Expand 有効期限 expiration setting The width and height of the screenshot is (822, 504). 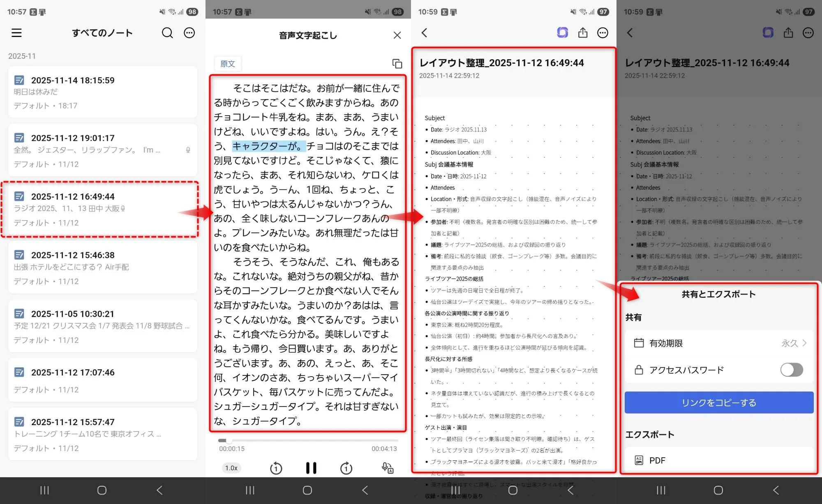[719, 343]
